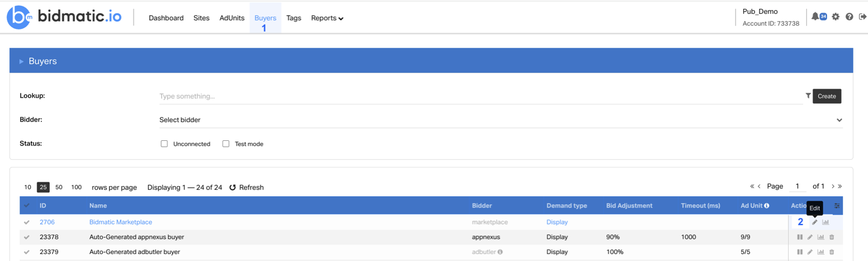
Task: Edit the Bidmatic Marketplace buyer
Action: coord(814,222)
